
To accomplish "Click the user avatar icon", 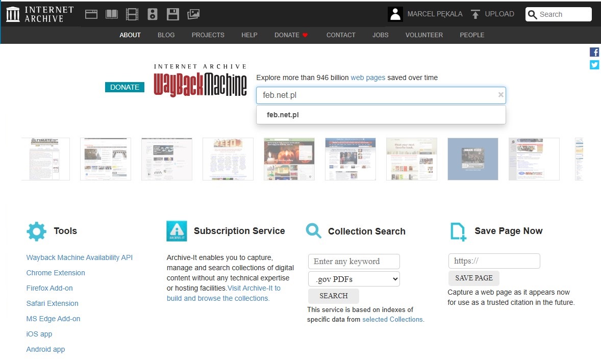I will coord(395,14).
